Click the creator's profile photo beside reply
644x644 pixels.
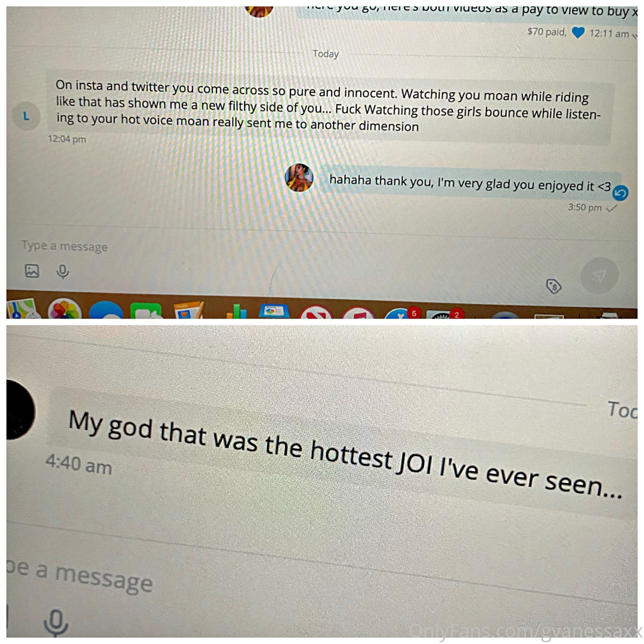299,178
